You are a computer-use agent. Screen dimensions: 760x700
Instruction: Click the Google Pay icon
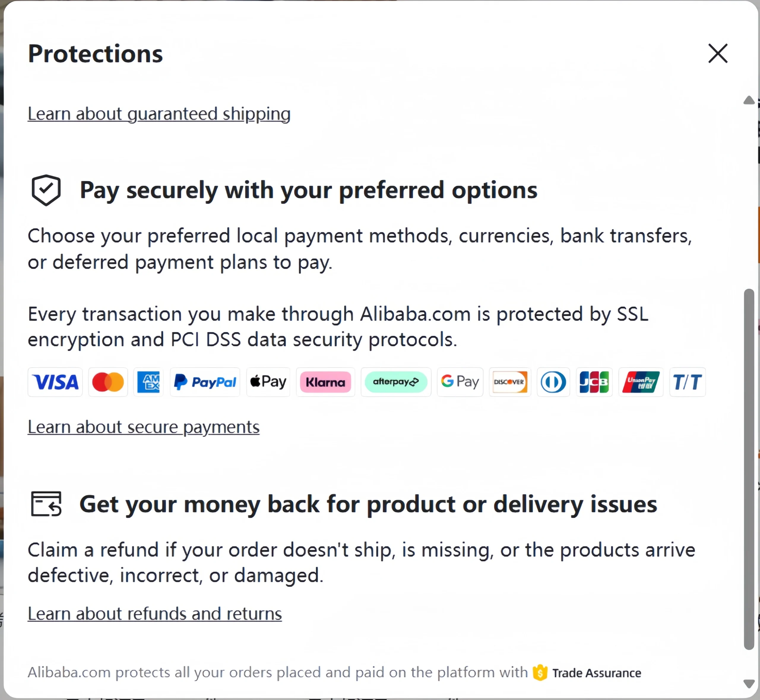(x=460, y=382)
